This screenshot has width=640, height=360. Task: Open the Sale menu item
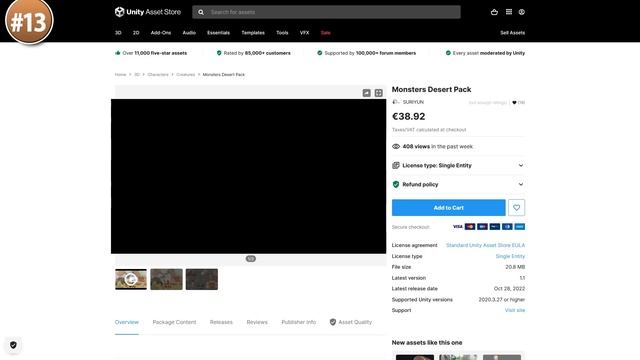325,33
